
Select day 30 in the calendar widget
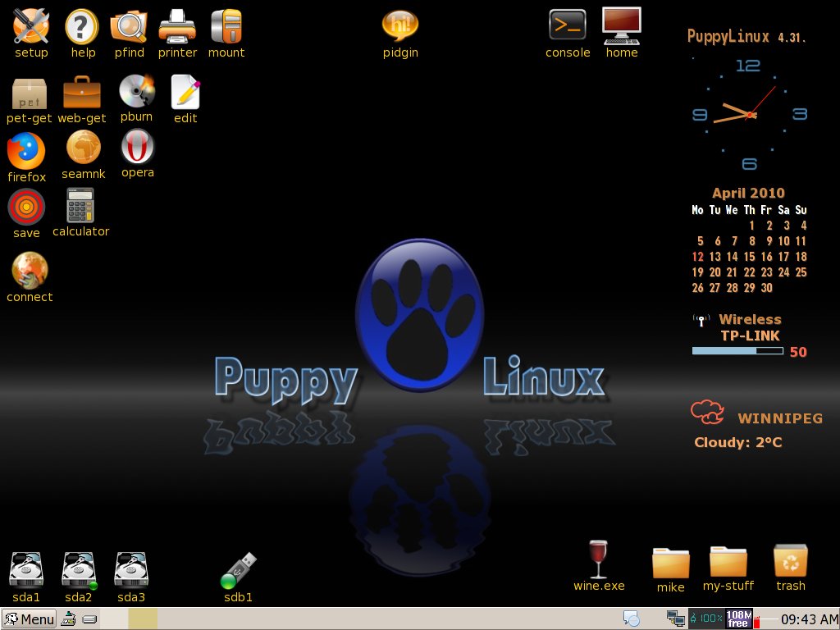click(767, 288)
